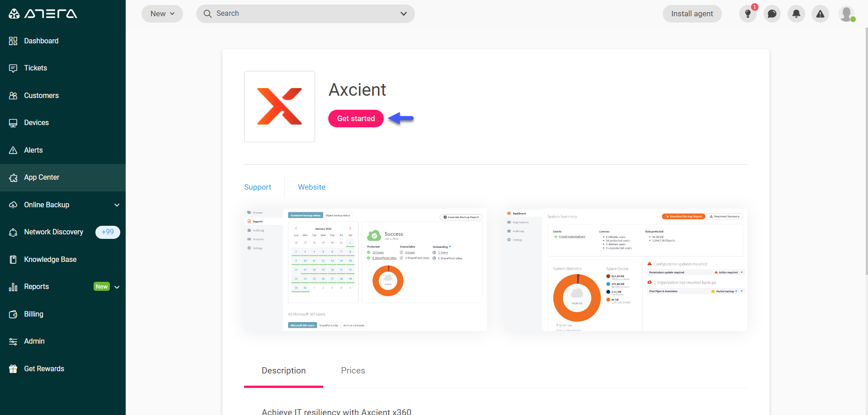Open the Alerts panel
The width and height of the screenshot is (868, 415).
coord(33,150)
